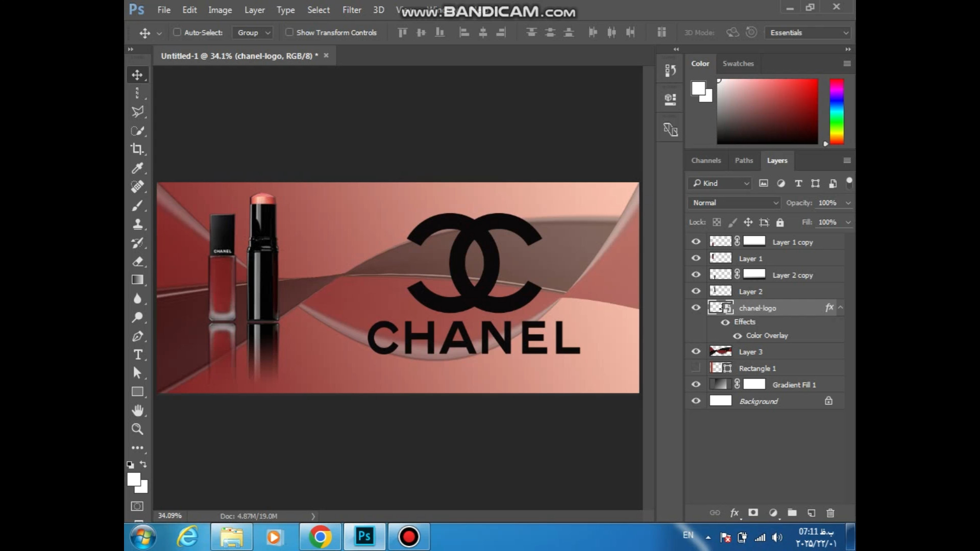Open the Normal blend mode dropdown
980x551 pixels.
point(734,203)
